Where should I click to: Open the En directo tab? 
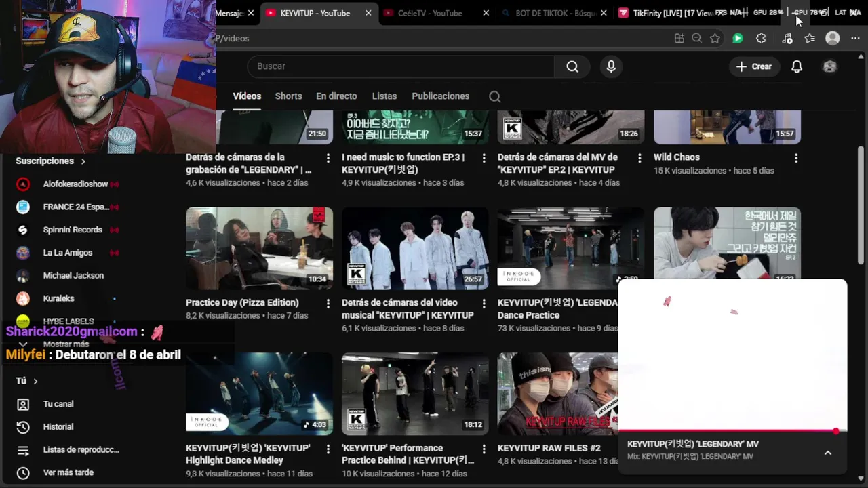tap(336, 96)
